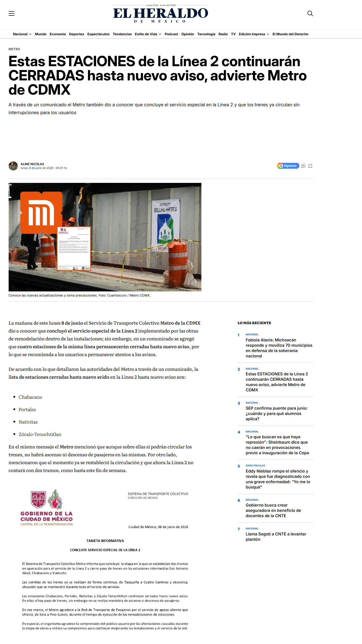
Task: Click ESPECTÁCULOS tag above Eddy Nieblas story
Action: 255,466
